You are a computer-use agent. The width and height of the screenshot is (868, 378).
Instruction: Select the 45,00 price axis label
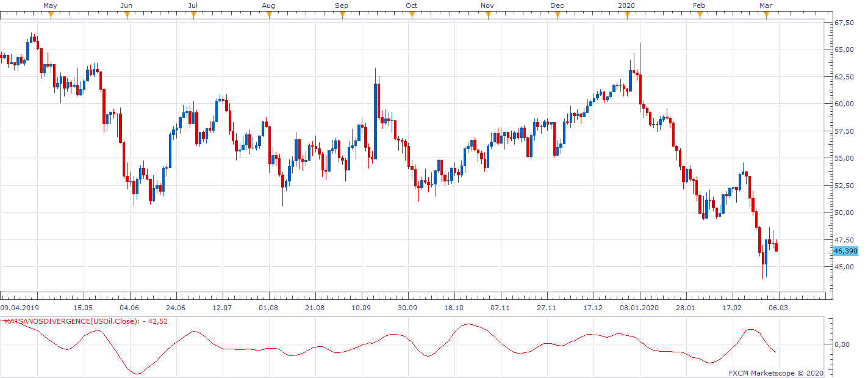[844, 267]
